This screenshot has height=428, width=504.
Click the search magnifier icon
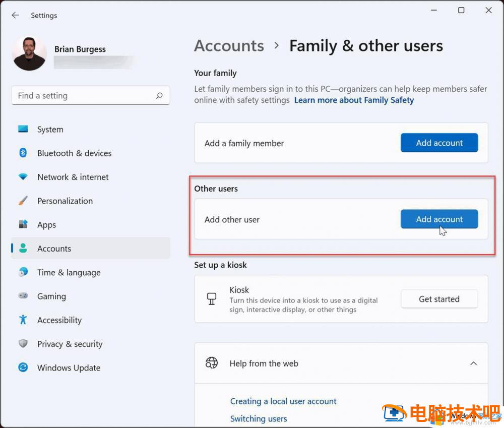[159, 95]
